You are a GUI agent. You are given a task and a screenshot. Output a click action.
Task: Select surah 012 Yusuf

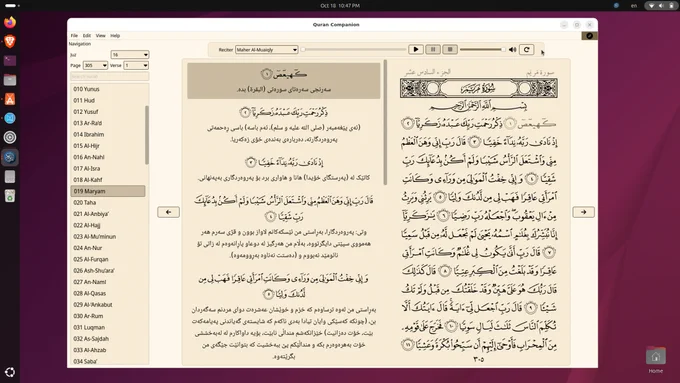click(x=108, y=111)
